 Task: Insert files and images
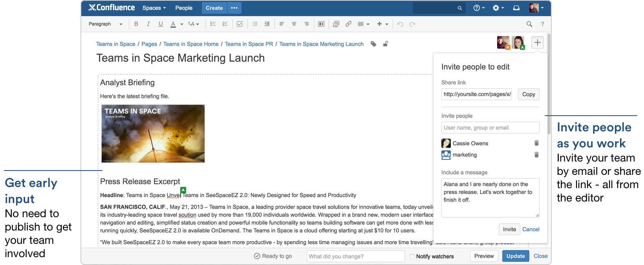(x=336, y=24)
